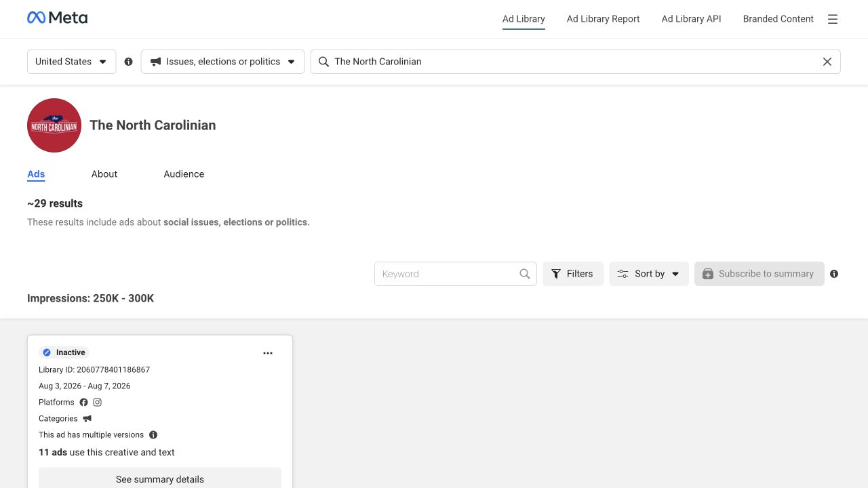The image size is (868, 488).
Task: Select the Audience tab
Action: click(x=184, y=174)
